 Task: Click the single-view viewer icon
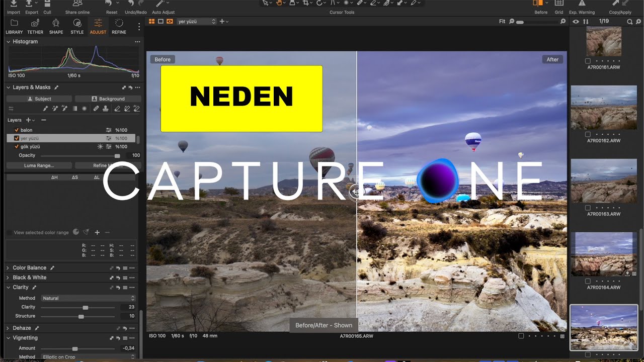(x=160, y=21)
